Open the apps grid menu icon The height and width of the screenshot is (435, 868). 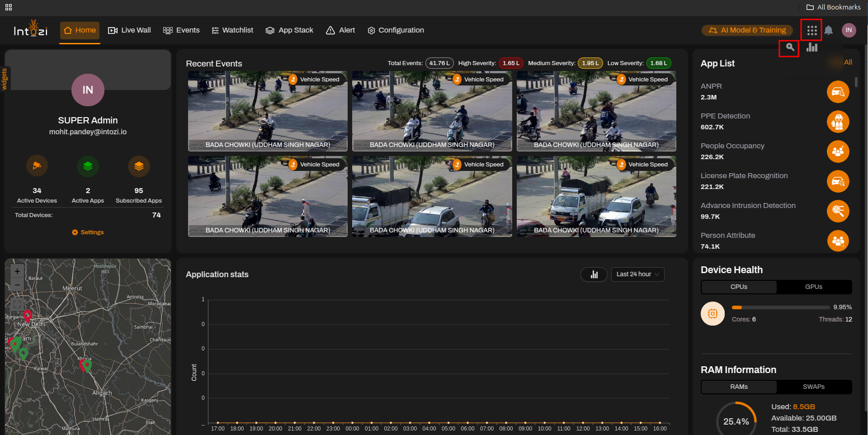click(x=811, y=30)
